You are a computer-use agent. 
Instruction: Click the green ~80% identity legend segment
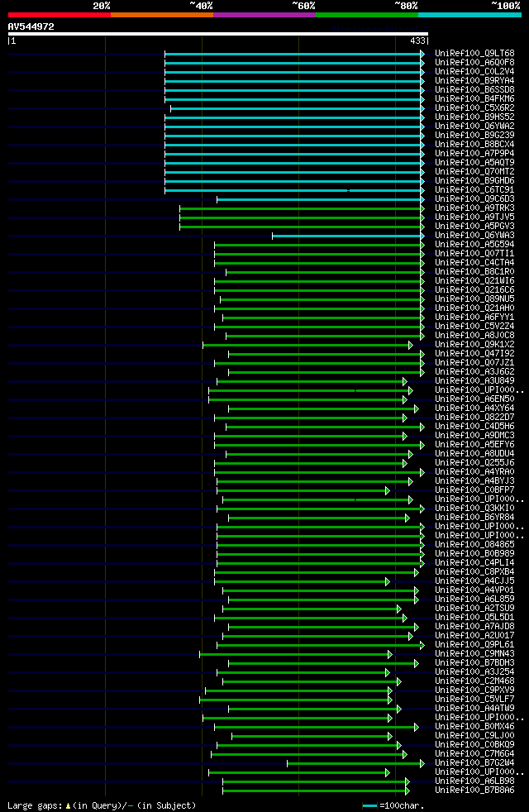click(x=366, y=15)
